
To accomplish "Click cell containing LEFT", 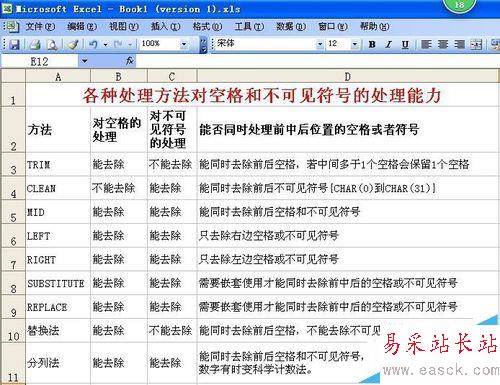I will point(58,236).
